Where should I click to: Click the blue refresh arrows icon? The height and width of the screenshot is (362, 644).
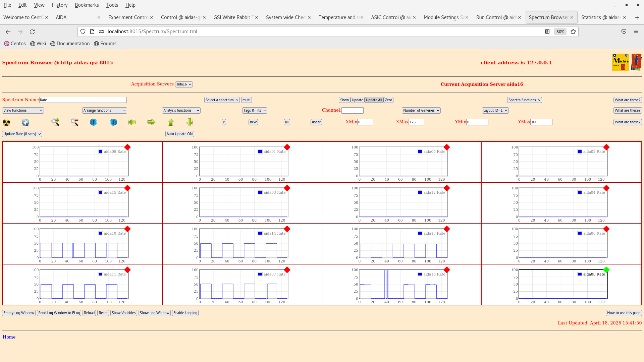click(x=25, y=123)
